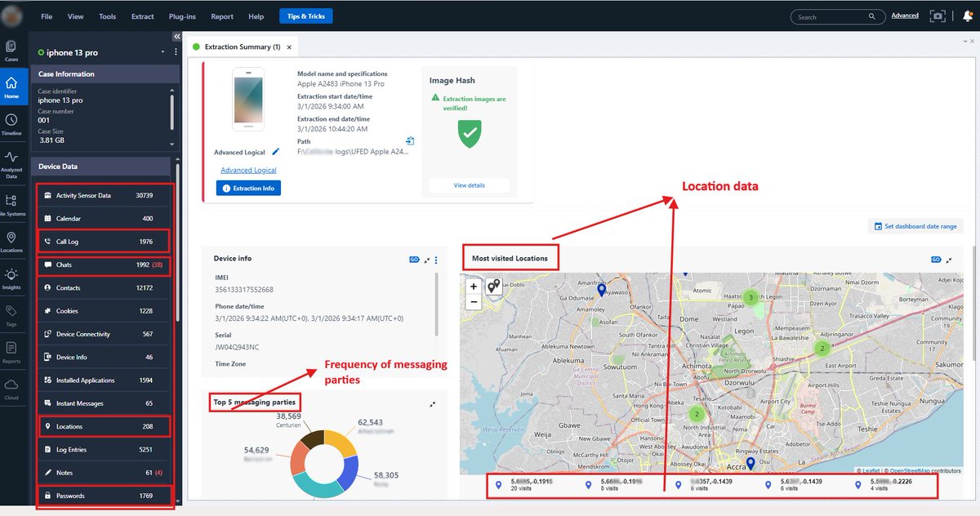Open notifications bell
980x516 pixels.
[968, 16]
